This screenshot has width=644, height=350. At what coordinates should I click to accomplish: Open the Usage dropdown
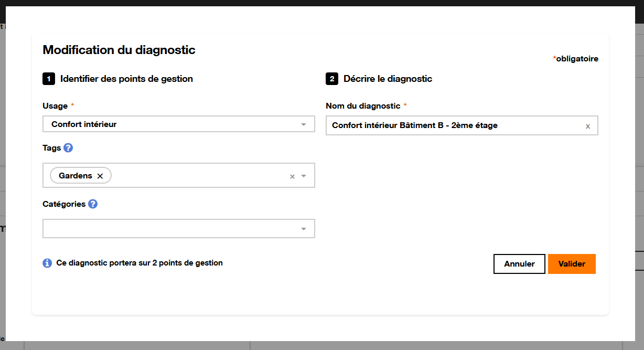tap(303, 124)
